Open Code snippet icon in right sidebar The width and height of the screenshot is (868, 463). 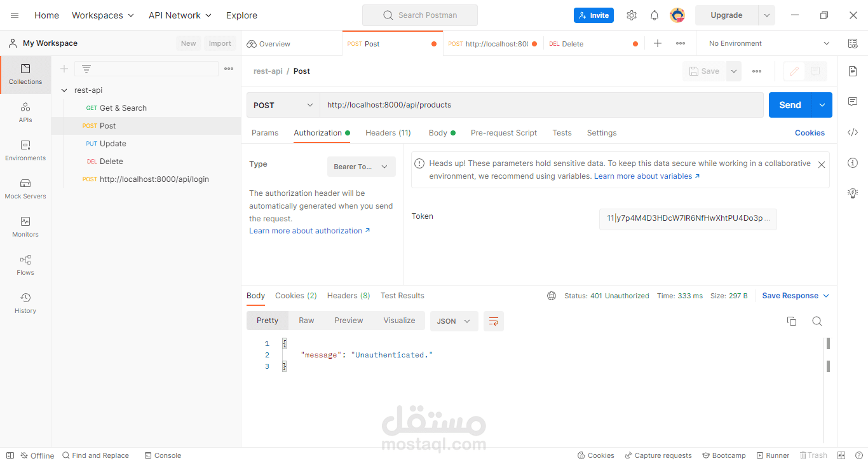(x=853, y=132)
